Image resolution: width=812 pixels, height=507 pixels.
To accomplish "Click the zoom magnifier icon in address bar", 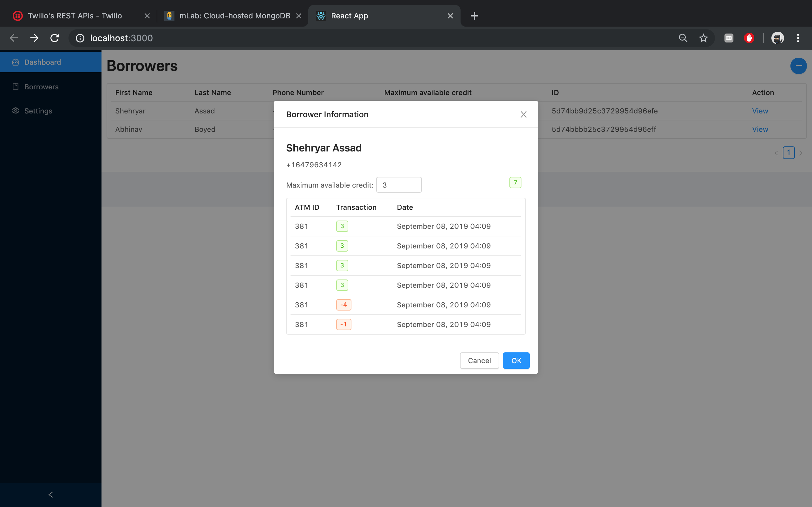I will point(683,38).
